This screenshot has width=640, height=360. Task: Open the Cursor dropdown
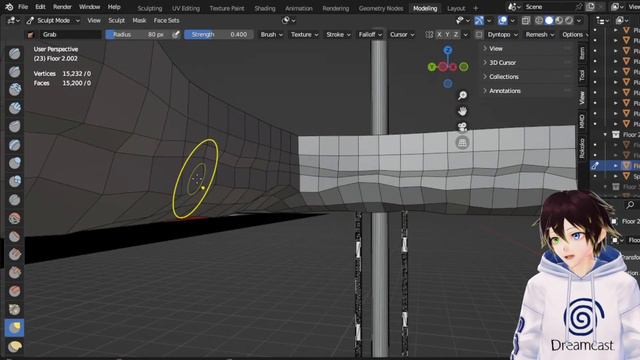click(402, 35)
